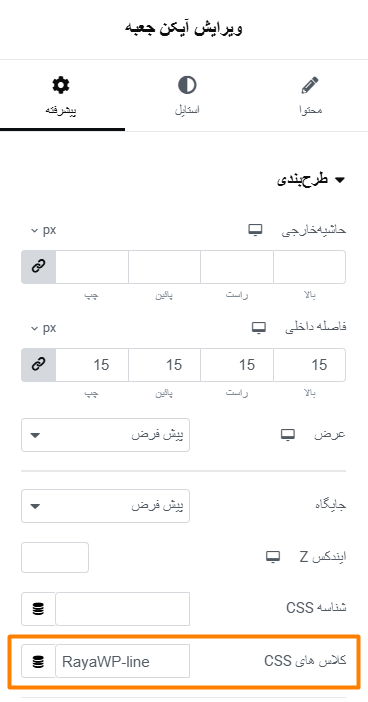The width and height of the screenshot is (368, 702).
Task: Click the Z-index responsive device icon
Action: click(273, 556)
